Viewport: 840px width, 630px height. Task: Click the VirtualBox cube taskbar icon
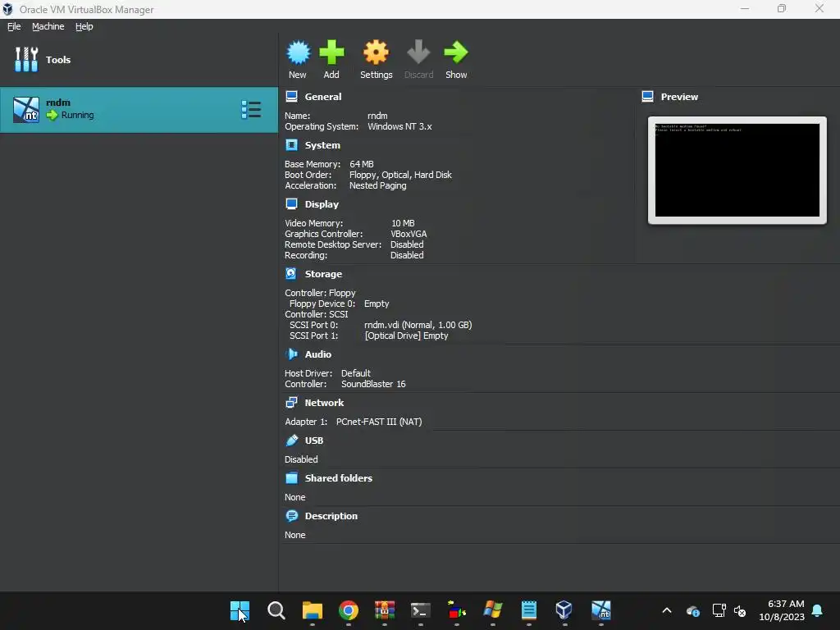[x=564, y=610]
